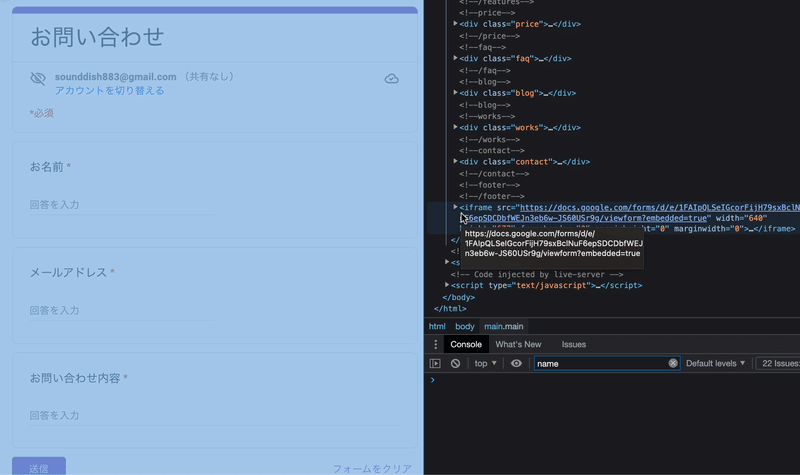This screenshot has width=800, height=475.
Task: Select the '<!--/faq-->' comment line
Action: (485, 70)
